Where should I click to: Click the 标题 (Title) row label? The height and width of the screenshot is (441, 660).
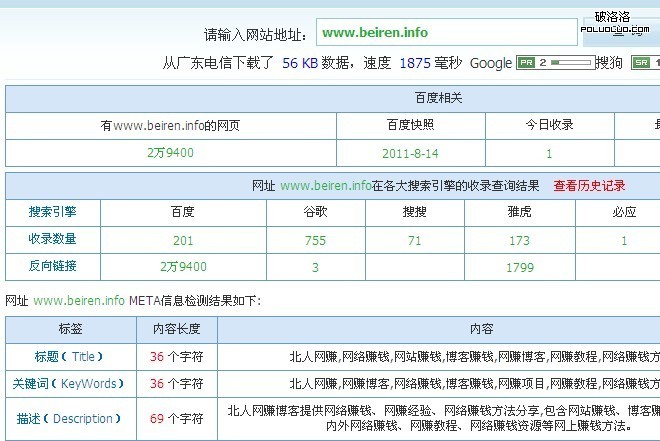[x=68, y=356]
